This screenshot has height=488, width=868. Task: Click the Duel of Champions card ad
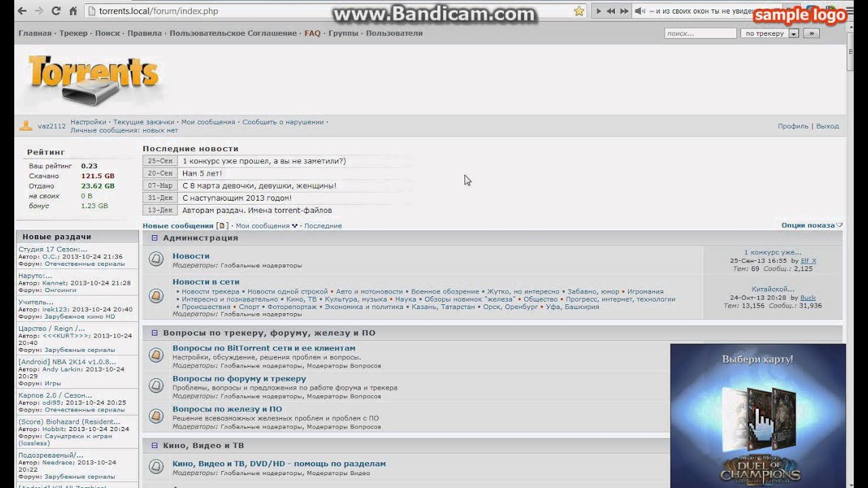pyautogui.click(x=757, y=415)
